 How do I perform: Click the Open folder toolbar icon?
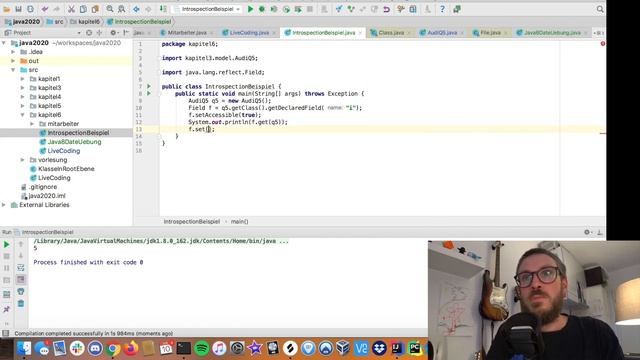7,9
